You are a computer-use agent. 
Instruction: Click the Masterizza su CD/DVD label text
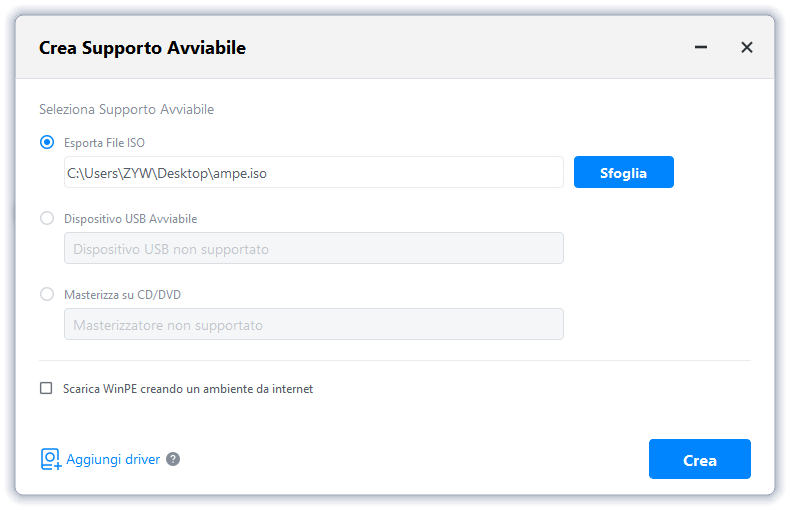[122, 294]
